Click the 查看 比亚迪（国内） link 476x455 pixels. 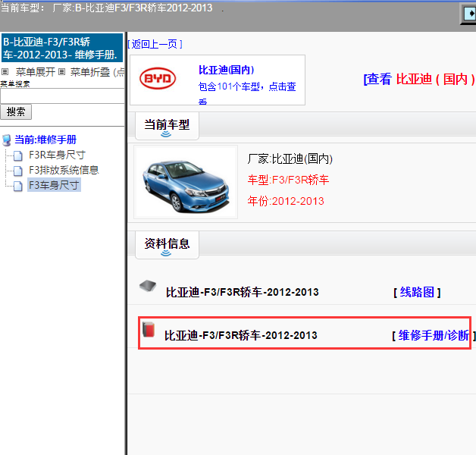click(x=419, y=79)
